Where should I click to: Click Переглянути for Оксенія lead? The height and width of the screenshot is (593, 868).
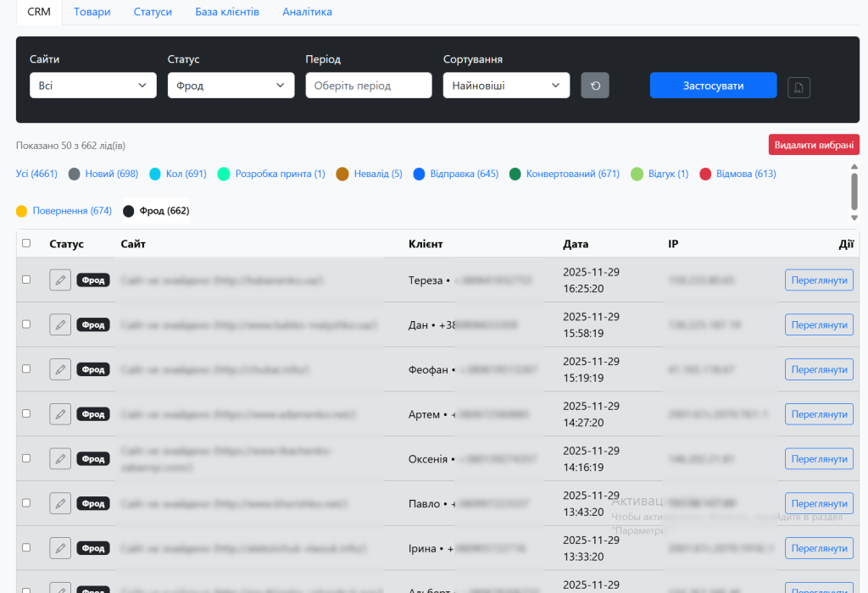tap(820, 458)
